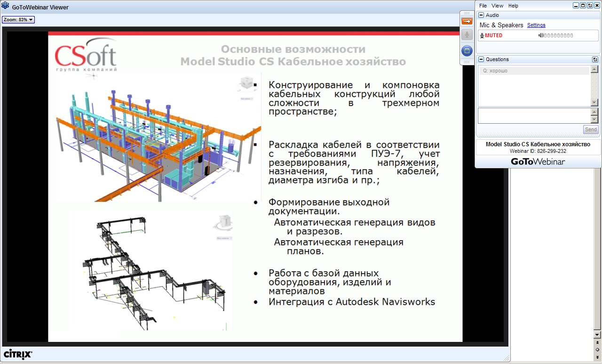Click the 'Webinar ID: 826-299-232' text
The height and width of the screenshot is (364, 602).
(x=538, y=151)
